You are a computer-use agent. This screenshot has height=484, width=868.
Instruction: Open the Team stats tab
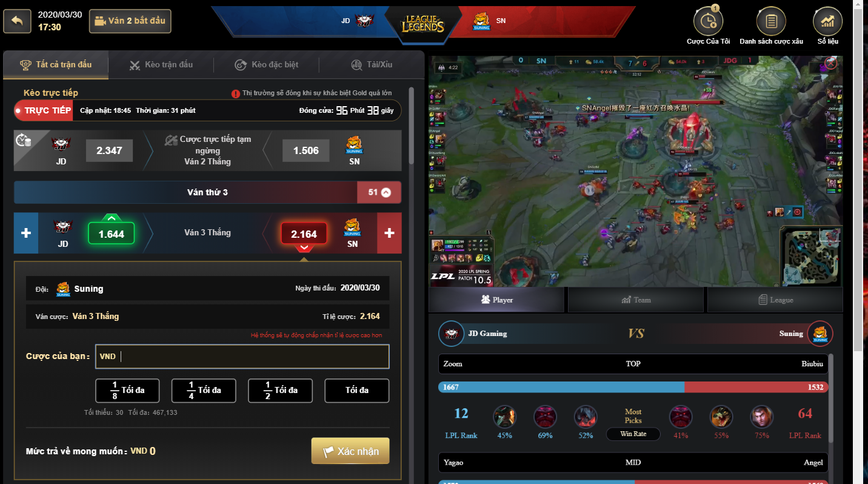point(636,300)
